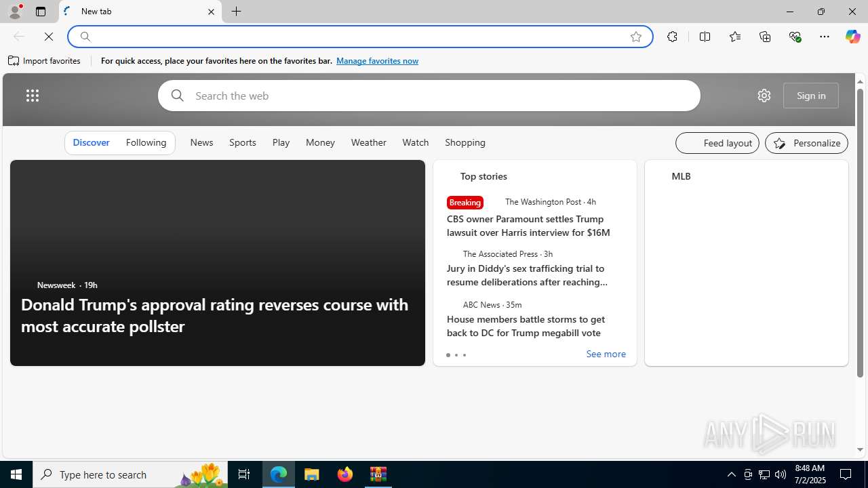The height and width of the screenshot is (488, 868).
Task: Open the Windows Start menu
Action: coord(16,474)
